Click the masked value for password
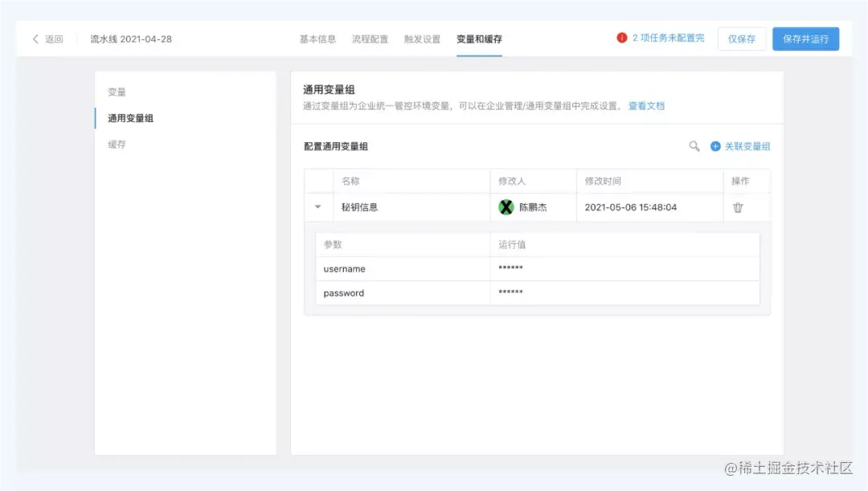The image size is (868, 491). coord(510,293)
